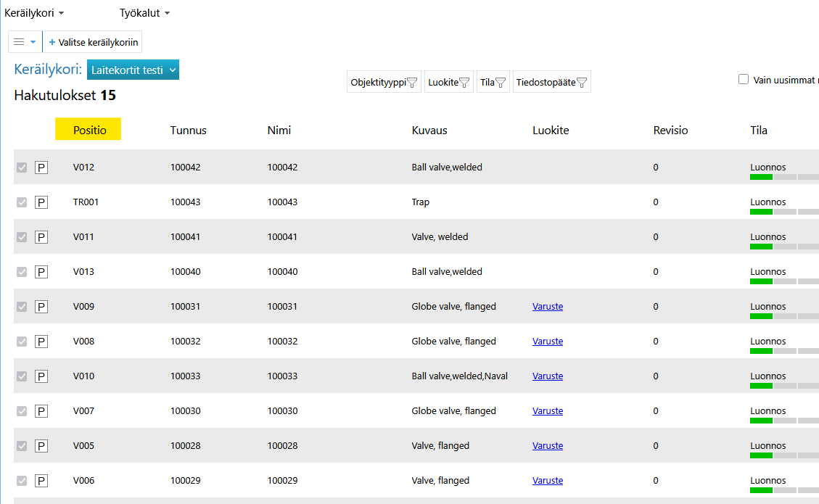This screenshot has width=819, height=504.
Task: Open the Objektityyppi filter
Action: click(x=384, y=82)
